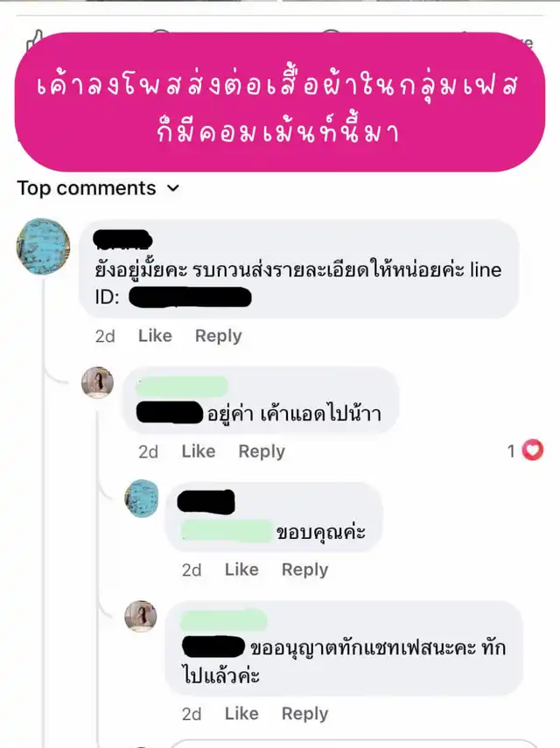Like the ขออนุญาตทักแชทเฟส comment
560x748 pixels.
(x=241, y=714)
